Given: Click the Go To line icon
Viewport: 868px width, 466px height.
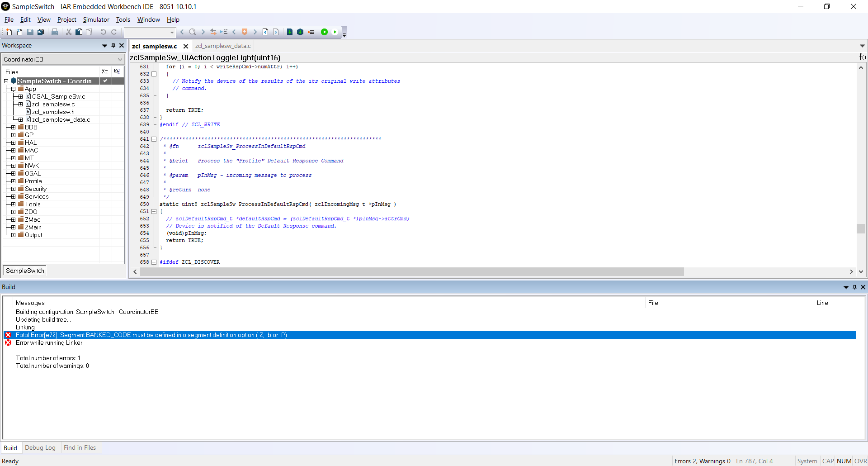Looking at the screenshot, I should coord(224,32).
